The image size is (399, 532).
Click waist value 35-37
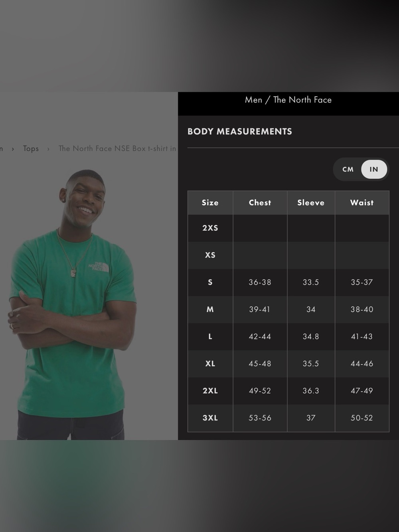[362, 282]
